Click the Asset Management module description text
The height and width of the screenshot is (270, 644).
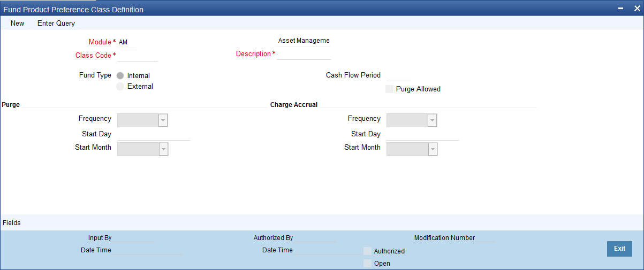(x=304, y=41)
